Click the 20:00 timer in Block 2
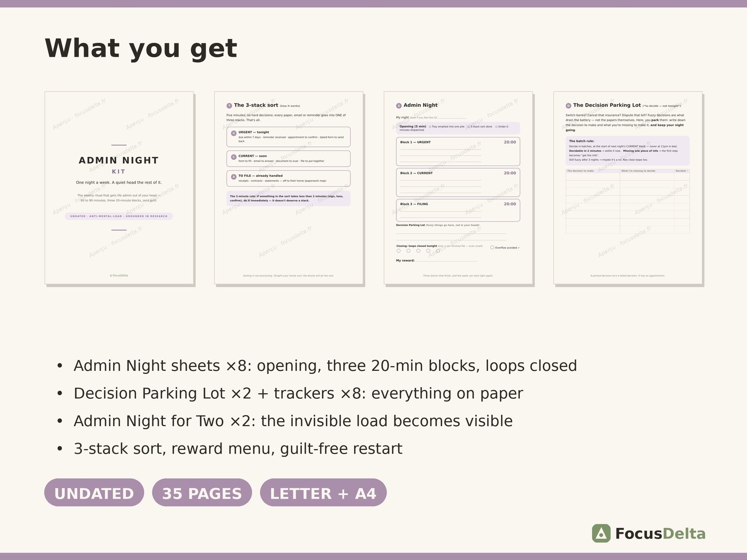The height and width of the screenshot is (560, 747). click(510, 173)
